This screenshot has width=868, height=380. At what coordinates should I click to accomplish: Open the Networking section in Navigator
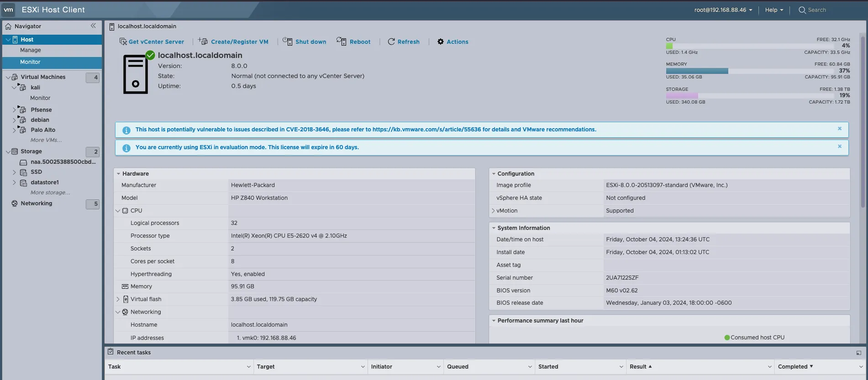click(36, 203)
